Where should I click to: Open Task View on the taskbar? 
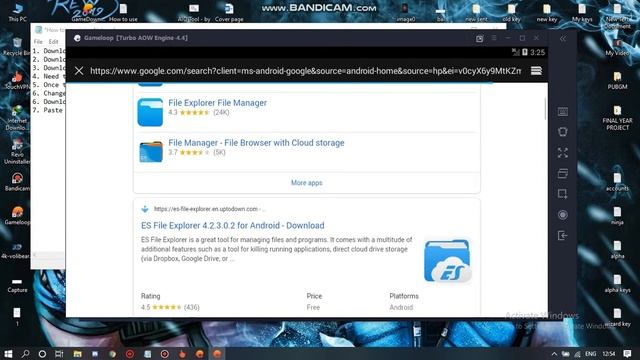tap(59, 353)
